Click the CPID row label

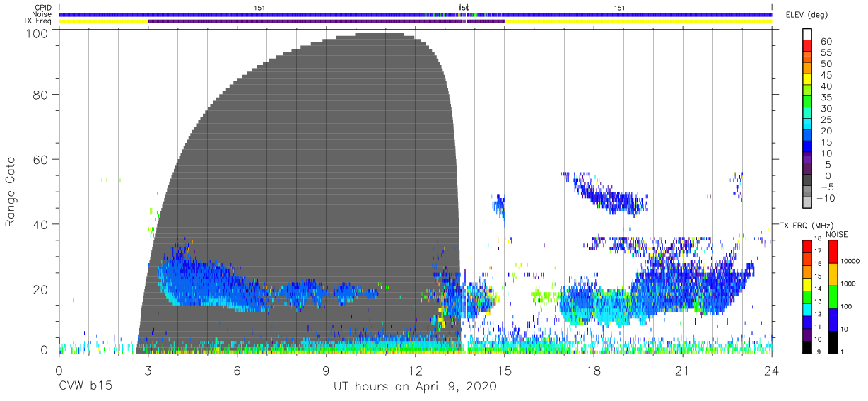tap(42, 8)
